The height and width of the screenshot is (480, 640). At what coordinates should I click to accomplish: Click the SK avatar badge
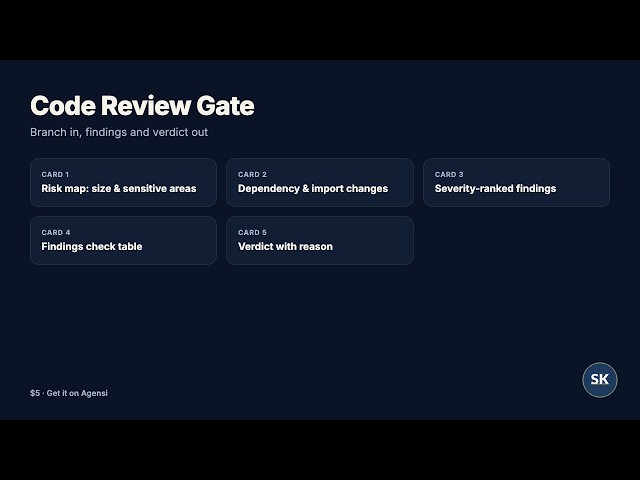600,380
